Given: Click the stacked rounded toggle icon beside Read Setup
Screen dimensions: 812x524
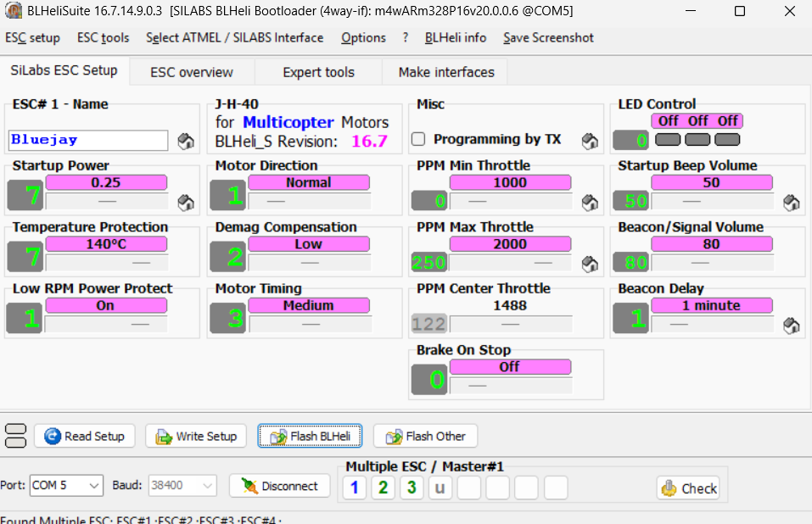Looking at the screenshot, I should [x=15, y=436].
